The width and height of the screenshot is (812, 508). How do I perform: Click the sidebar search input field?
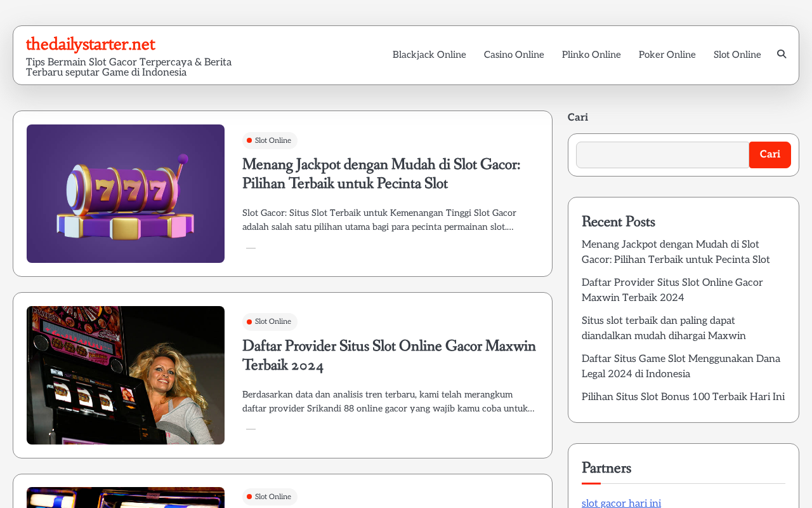click(x=662, y=155)
